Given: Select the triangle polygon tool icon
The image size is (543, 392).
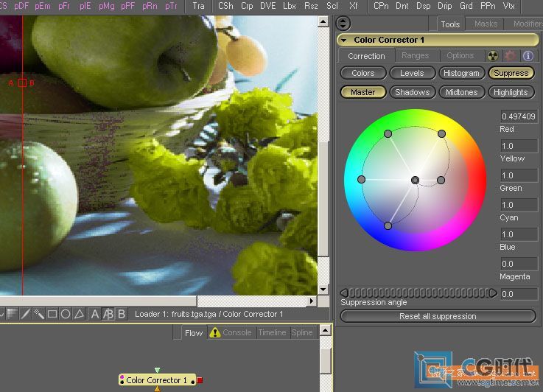Looking at the screenshot, I should click(x=79, y=314).
